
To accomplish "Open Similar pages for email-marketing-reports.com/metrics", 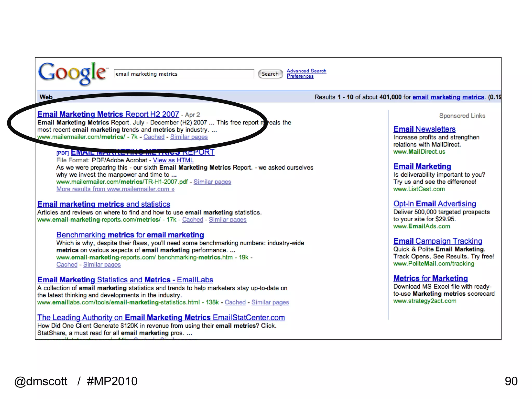I will pos(228,220).
